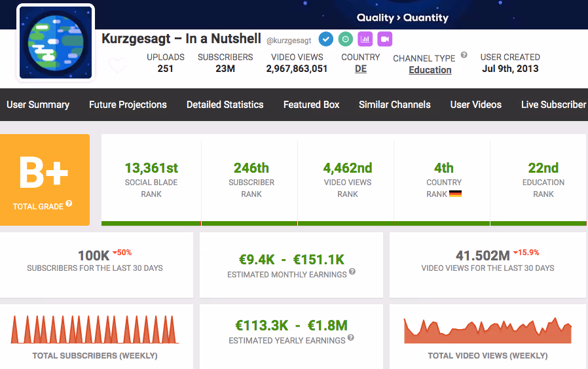The image size is (588, 369).
Task: Click the Kurzgesagt earth channel avatar
Action: click(56, 43)
